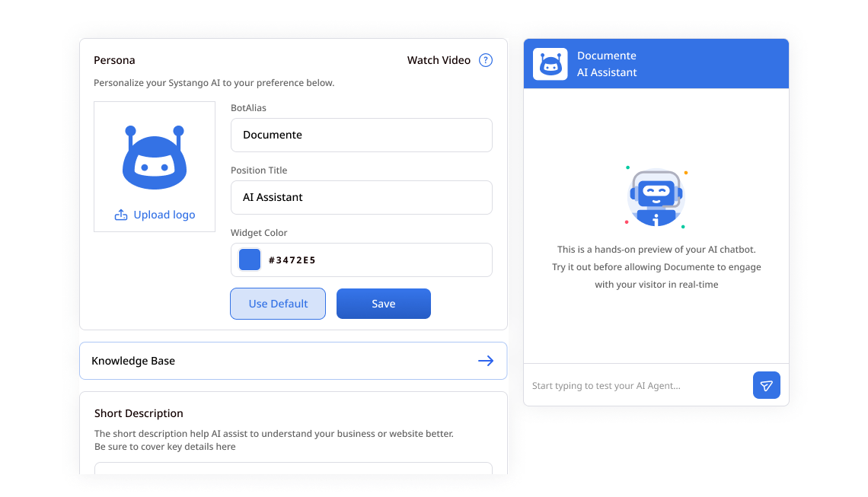Edit the #3472E5 hex color value
The width and height of the screenshot is (868, 497).
293,260
